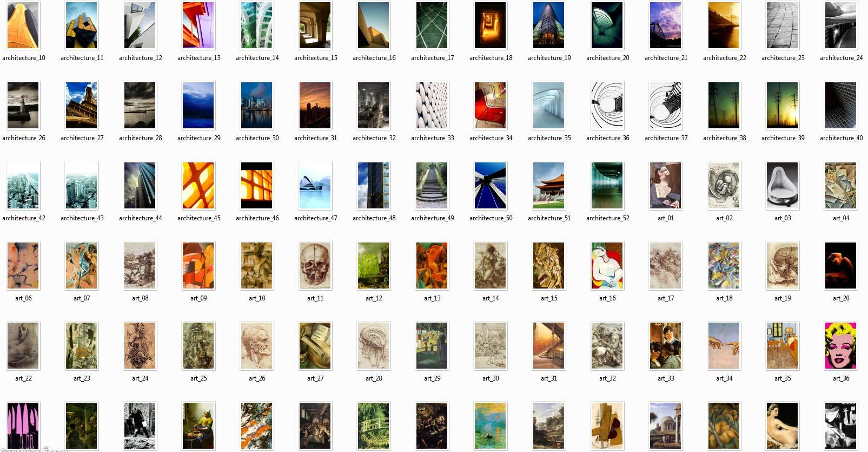Open the architecture_45 orange lattice thumbnail
Image resolution: width=868 pixels, height=452 pixels.
(198, 186)
